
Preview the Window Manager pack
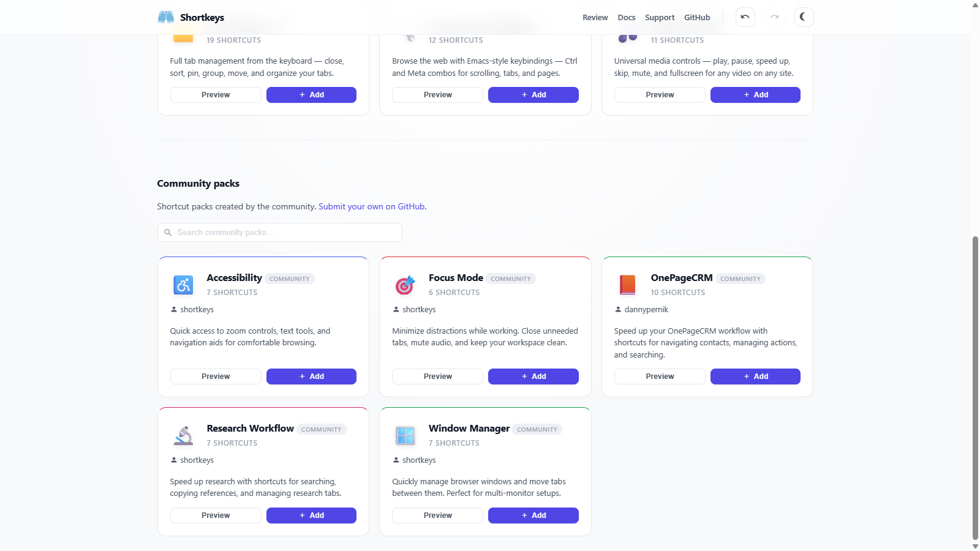pos(437,515)
